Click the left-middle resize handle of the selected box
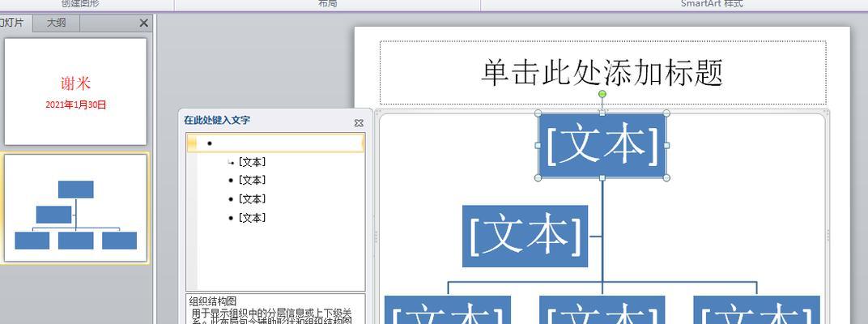 538,145
